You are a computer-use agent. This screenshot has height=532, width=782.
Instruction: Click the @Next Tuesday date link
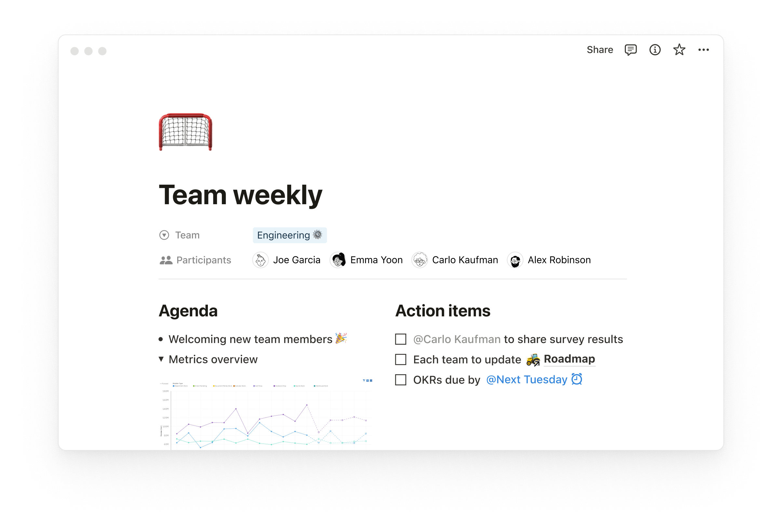point(526,379)
